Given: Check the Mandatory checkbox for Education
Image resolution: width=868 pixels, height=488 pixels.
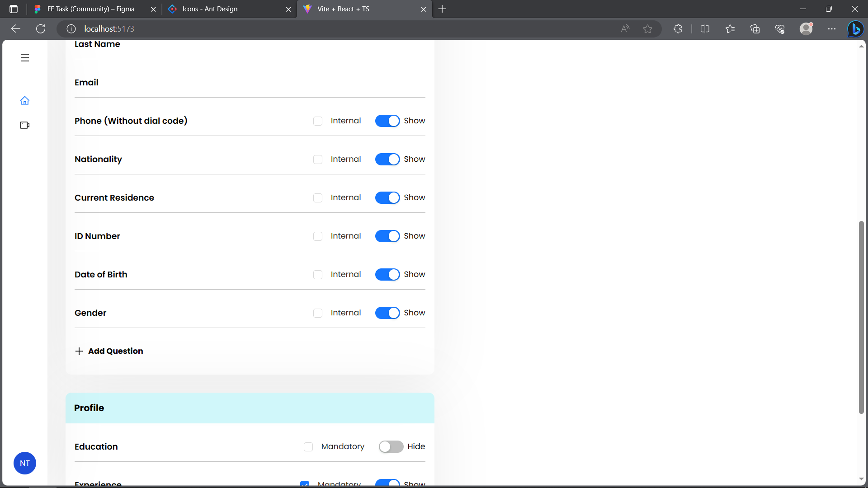Looking at the screenshot, I should 309,446.
